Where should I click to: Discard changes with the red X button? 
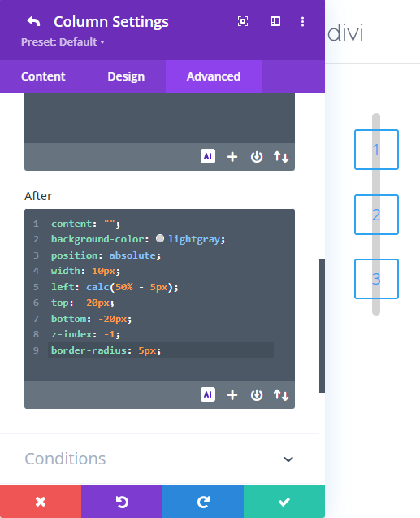(41, 502)
